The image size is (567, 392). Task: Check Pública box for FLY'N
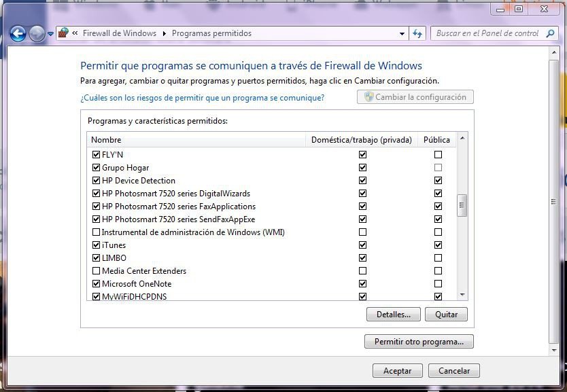click(438, 155)
